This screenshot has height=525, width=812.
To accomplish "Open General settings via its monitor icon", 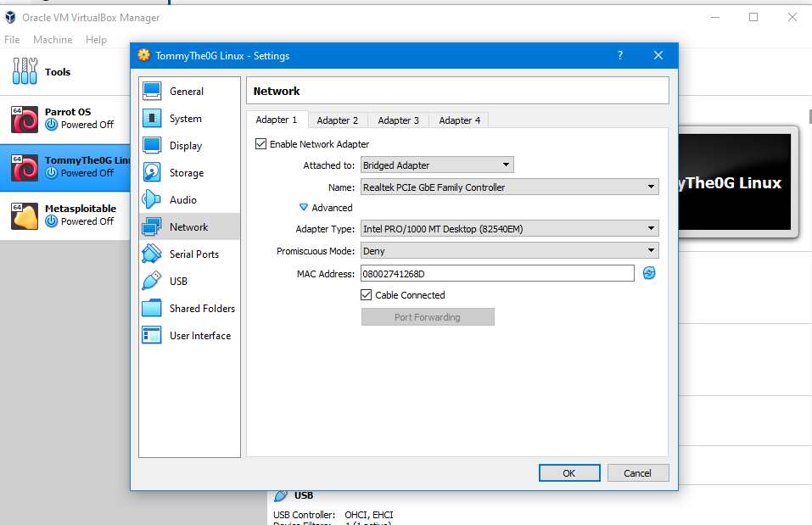I will click(152, 91).
